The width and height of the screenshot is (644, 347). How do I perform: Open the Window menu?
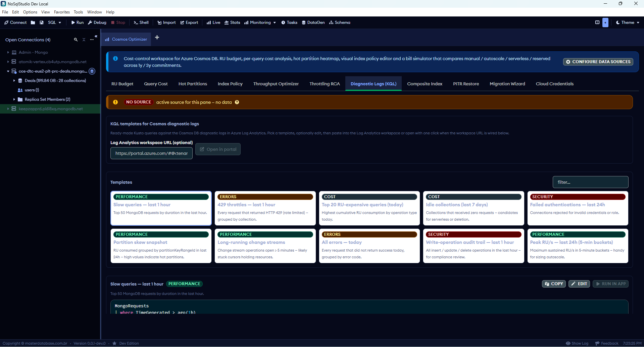pos(94,12)
